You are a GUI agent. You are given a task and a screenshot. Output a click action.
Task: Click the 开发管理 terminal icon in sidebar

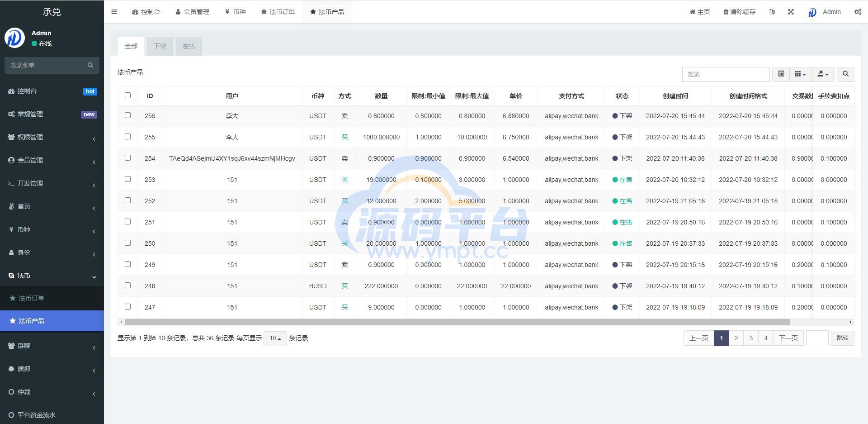(x=11, y=183)
